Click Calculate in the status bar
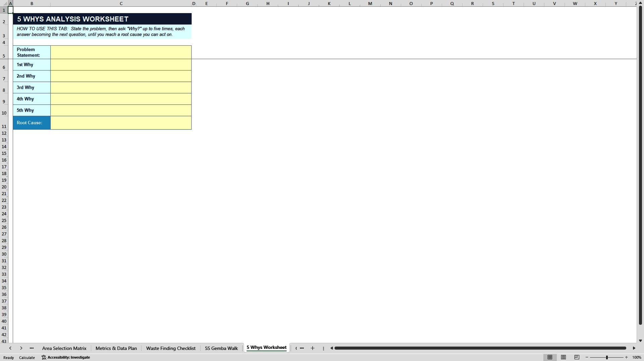 [27, 358]
